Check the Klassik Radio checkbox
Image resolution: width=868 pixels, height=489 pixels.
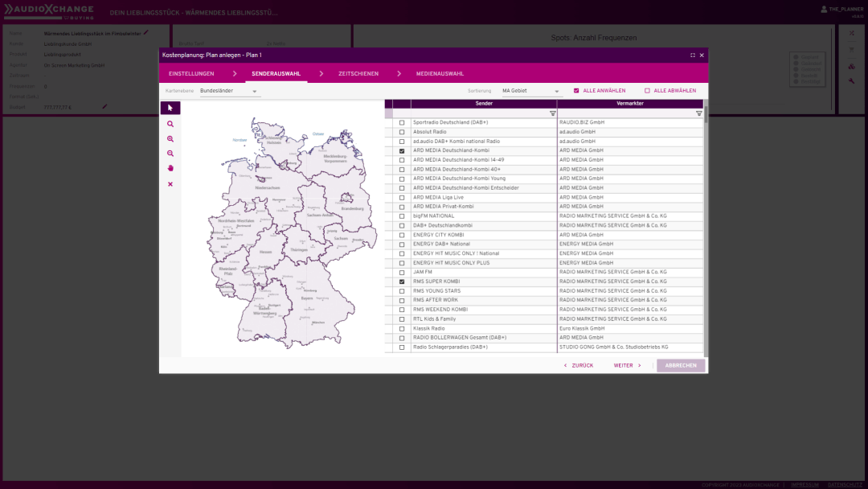(402, 329)
